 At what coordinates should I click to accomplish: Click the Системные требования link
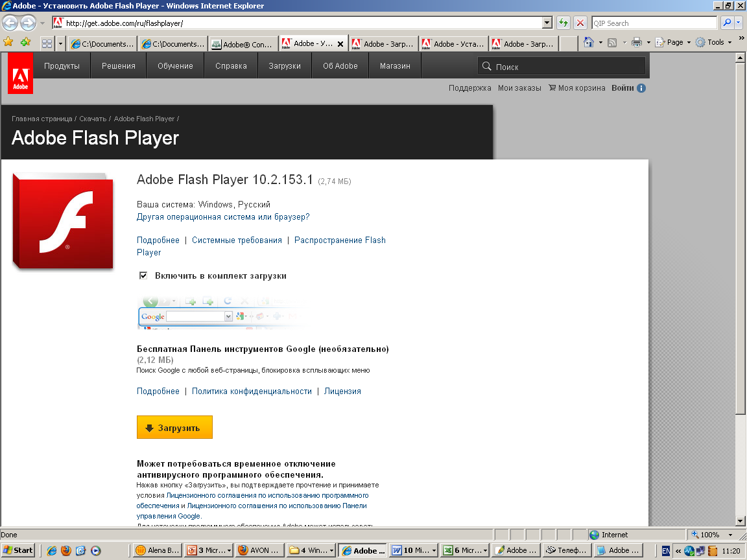click(x=237, y=240)
